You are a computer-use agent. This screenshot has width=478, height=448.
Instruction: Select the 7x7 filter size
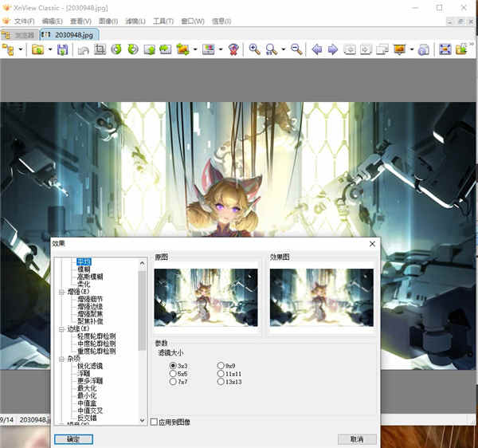click(x=173, y=382)
